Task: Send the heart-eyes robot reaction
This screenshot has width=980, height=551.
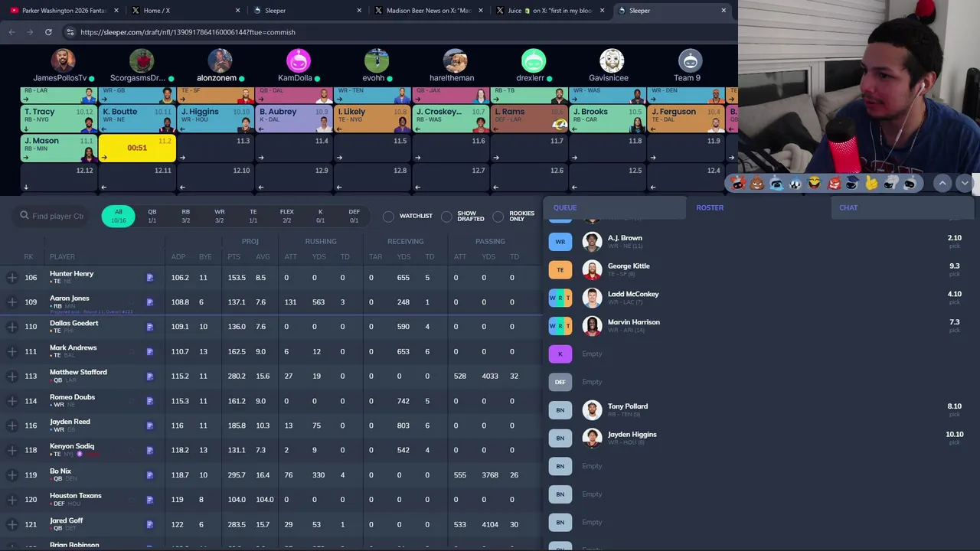Action: tap(737, 183)
